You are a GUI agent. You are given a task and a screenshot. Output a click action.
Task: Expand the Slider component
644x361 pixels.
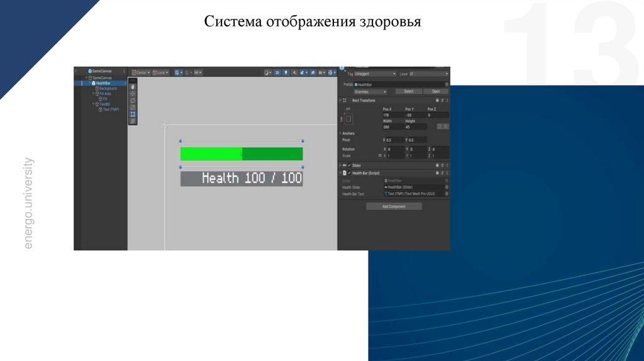[340, 165]
